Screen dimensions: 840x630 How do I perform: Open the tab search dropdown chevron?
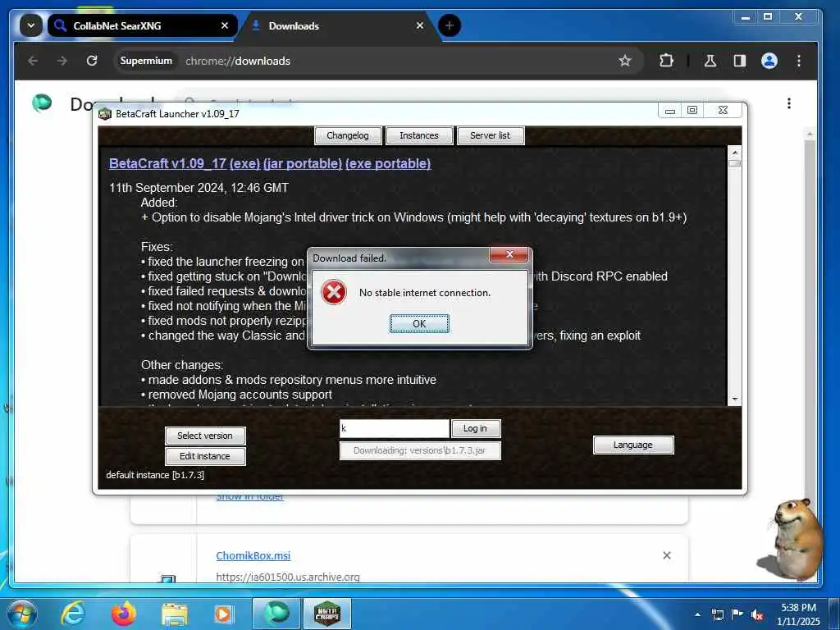point(31,25)
